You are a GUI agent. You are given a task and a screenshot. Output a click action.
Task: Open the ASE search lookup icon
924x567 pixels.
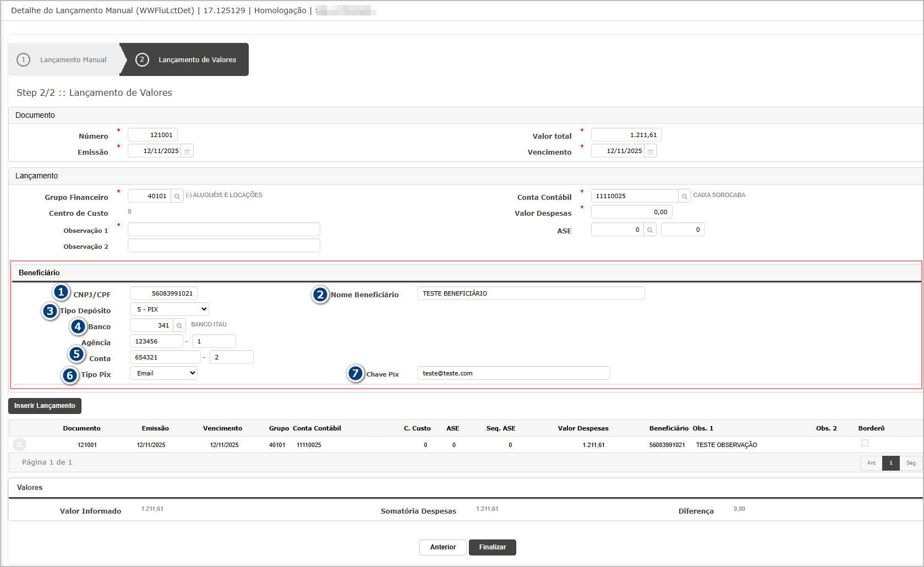point(650,230)
